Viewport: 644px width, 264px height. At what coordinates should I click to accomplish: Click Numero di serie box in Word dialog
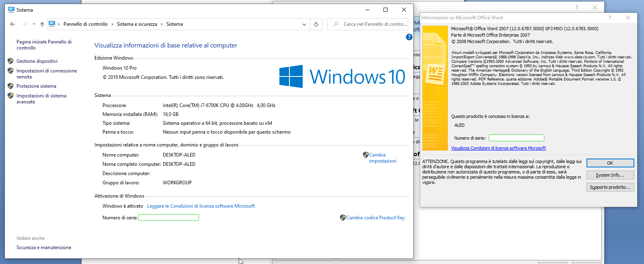(x=517, y=138)
